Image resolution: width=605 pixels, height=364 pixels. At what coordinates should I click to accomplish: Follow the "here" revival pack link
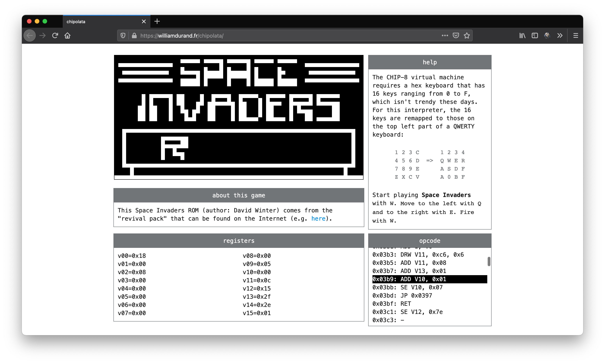tap(318, 219)
